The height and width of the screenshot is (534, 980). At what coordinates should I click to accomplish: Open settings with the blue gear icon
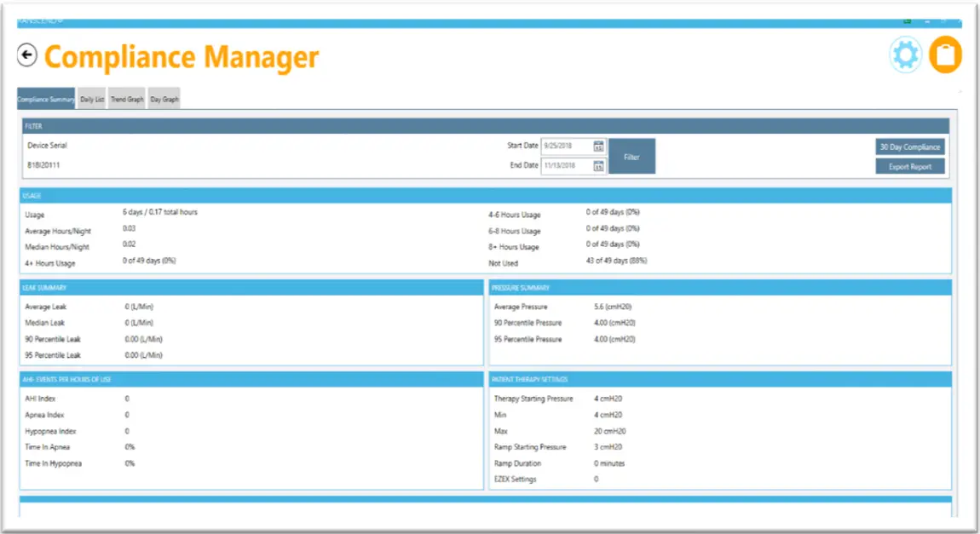[x=906, y=55]
